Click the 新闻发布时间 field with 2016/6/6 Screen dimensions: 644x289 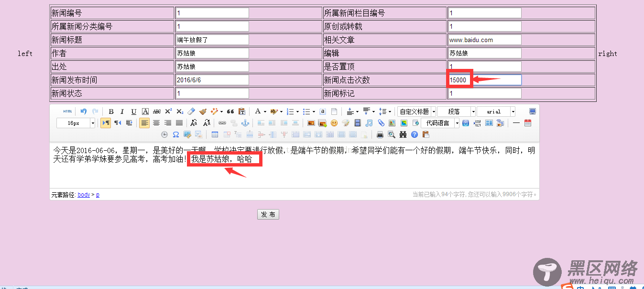point(212,80)
